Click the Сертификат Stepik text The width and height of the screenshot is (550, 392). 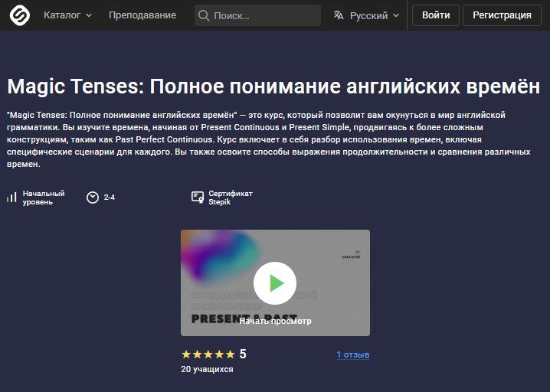coord(231,198)
